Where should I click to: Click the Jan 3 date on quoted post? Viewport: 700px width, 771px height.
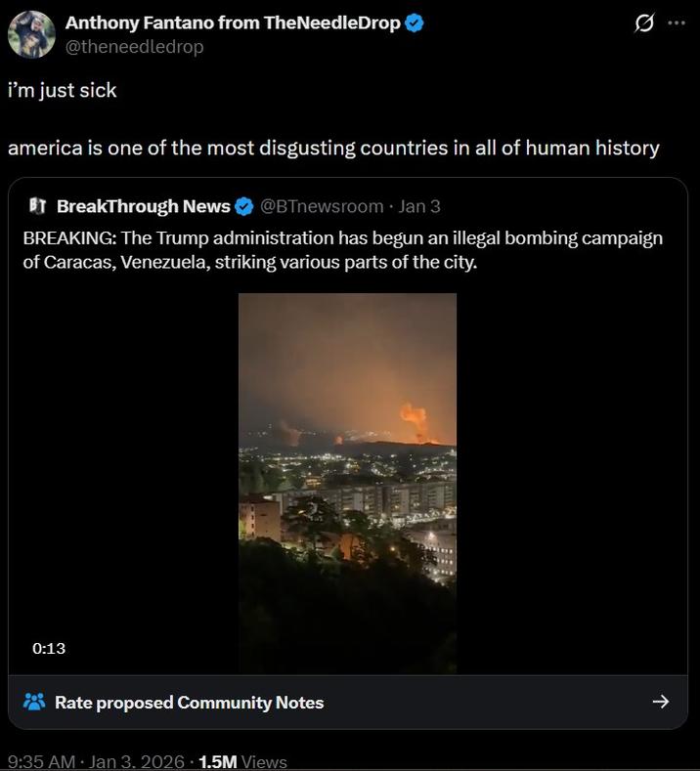pos(419,206)
